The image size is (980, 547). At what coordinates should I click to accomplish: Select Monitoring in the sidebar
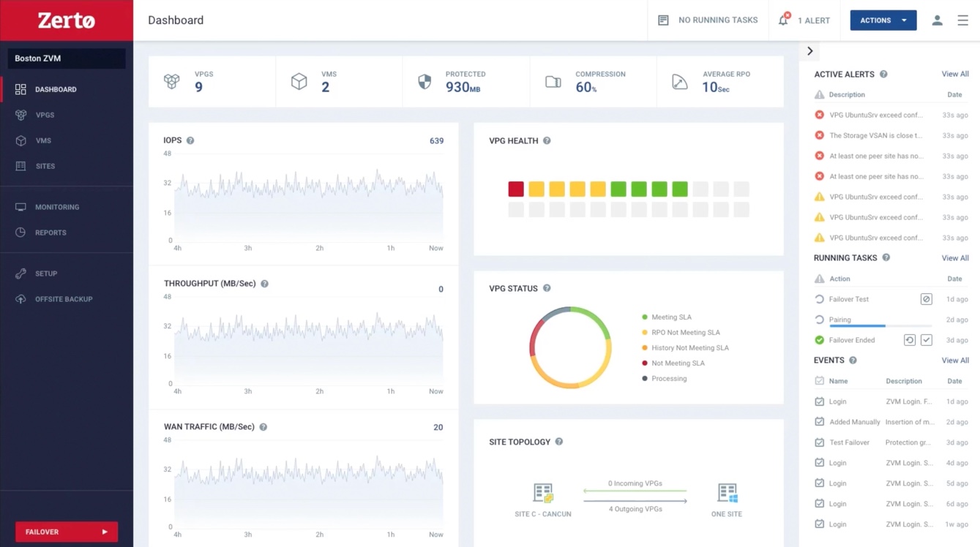coord(20,207)
